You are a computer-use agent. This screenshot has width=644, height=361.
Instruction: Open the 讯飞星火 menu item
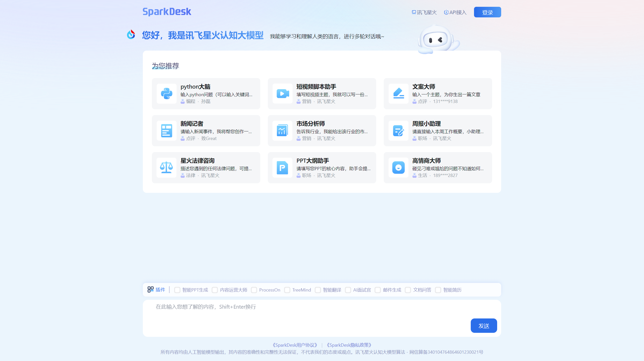424,12
